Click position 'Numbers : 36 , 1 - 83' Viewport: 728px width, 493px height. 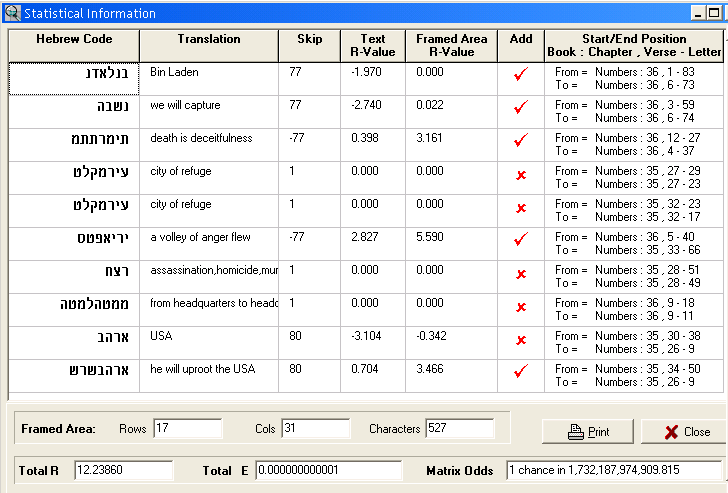[645, 72]
